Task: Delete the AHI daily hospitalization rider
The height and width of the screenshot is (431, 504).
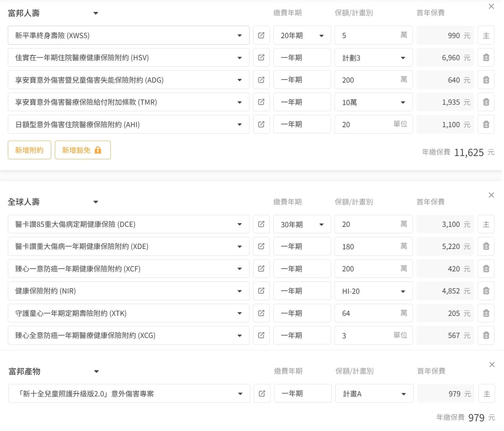Action: [486, 124]
